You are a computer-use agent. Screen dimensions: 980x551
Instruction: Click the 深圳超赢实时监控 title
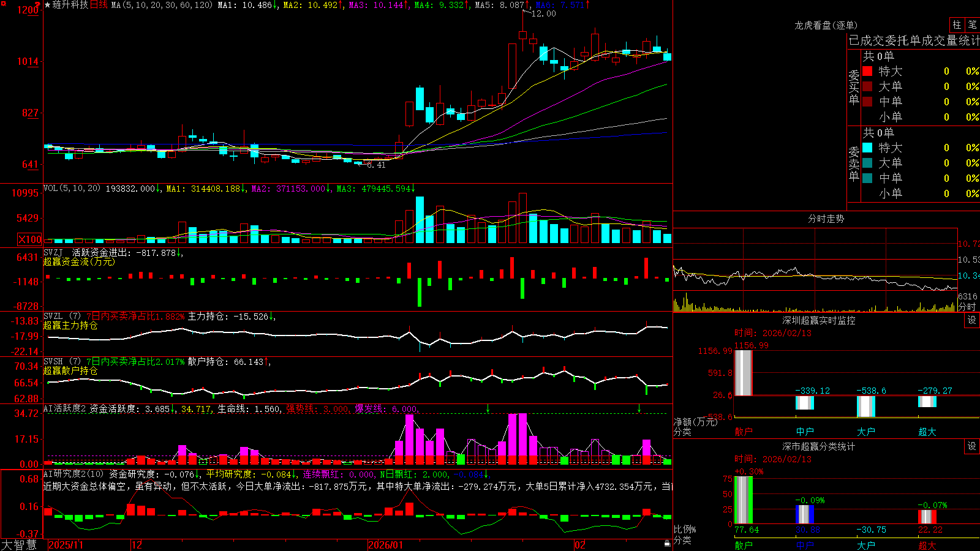818,320
